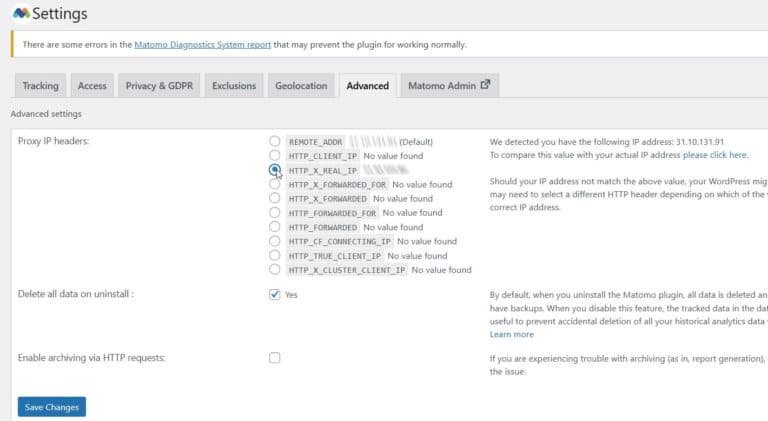
Task: Open the Matomo Admin tab
Action: (450, 86)
